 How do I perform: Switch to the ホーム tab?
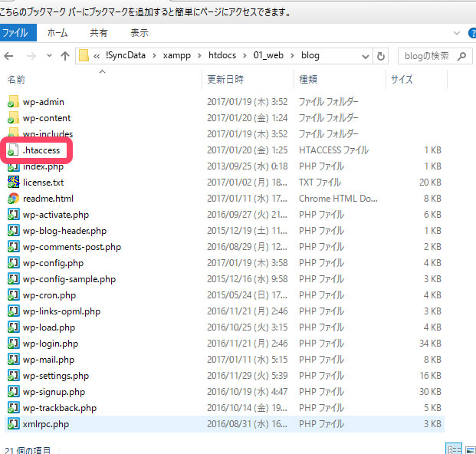57,32
